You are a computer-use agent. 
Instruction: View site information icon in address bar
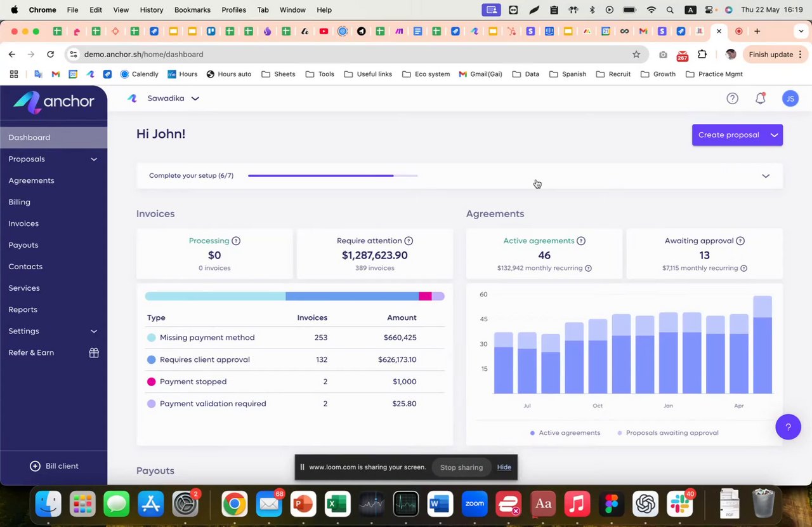(x=74, y=55)
